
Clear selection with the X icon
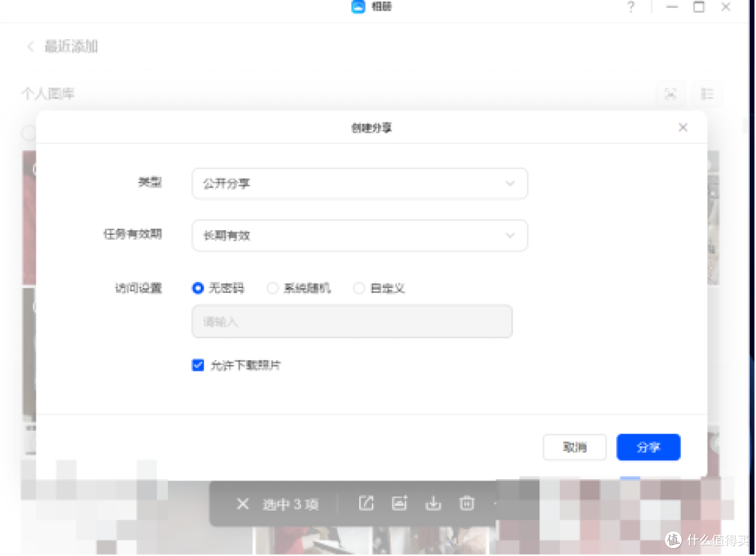(x=242, y=504)
